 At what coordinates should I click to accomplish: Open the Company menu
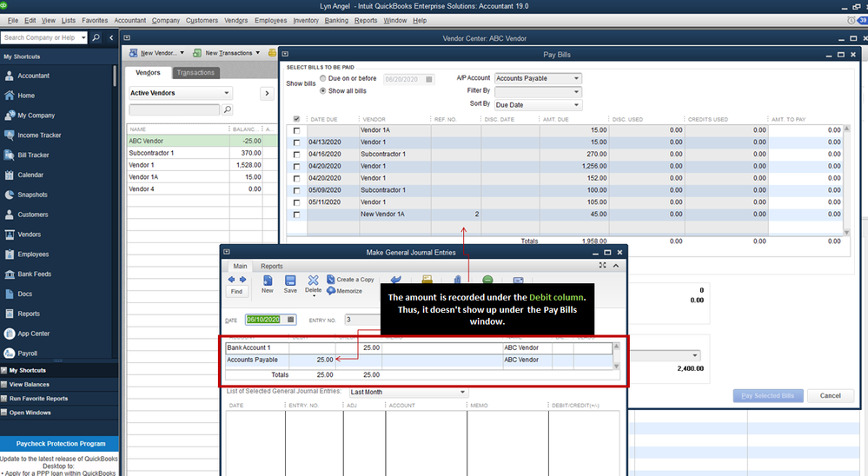(165, 21)
